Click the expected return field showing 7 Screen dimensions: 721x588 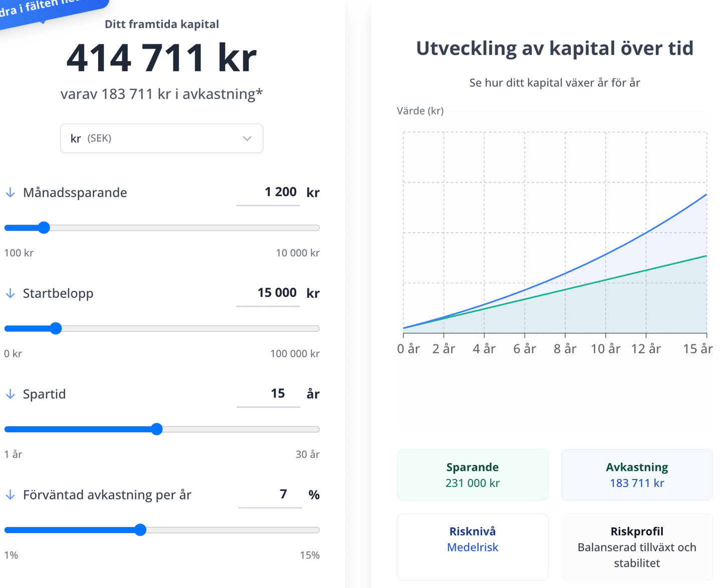270,495
